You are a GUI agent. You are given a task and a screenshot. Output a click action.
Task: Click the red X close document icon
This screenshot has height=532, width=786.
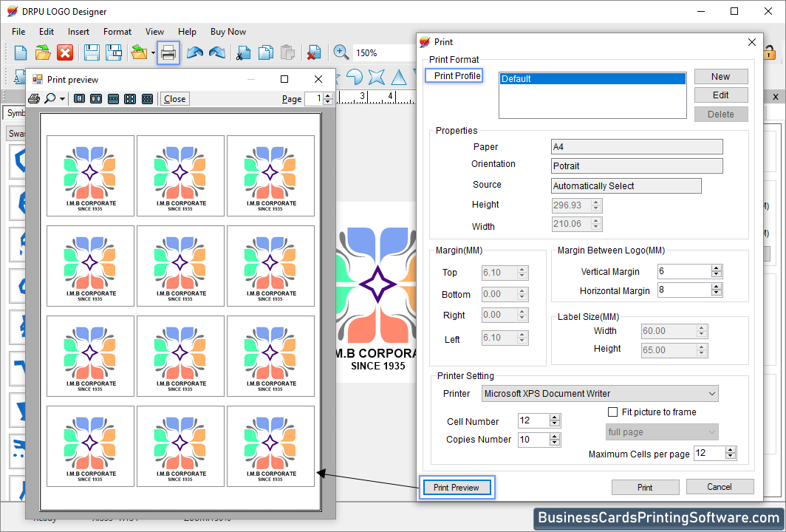click(65, 52)
